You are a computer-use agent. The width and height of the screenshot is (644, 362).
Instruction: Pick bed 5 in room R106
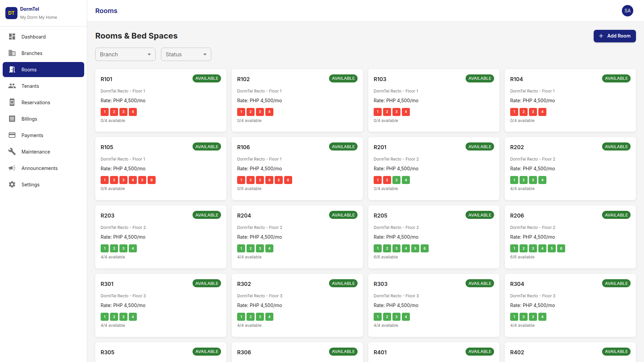click(x=279, y=180)
